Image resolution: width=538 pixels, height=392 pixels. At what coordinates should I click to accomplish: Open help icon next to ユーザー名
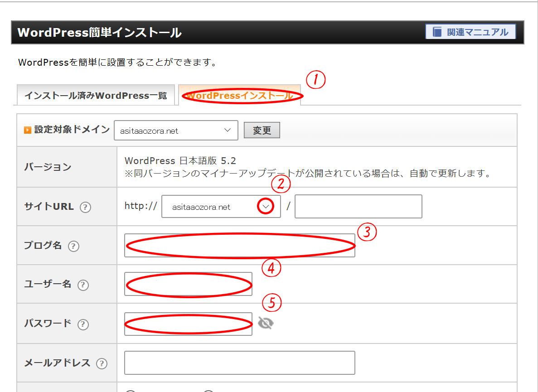83,285
